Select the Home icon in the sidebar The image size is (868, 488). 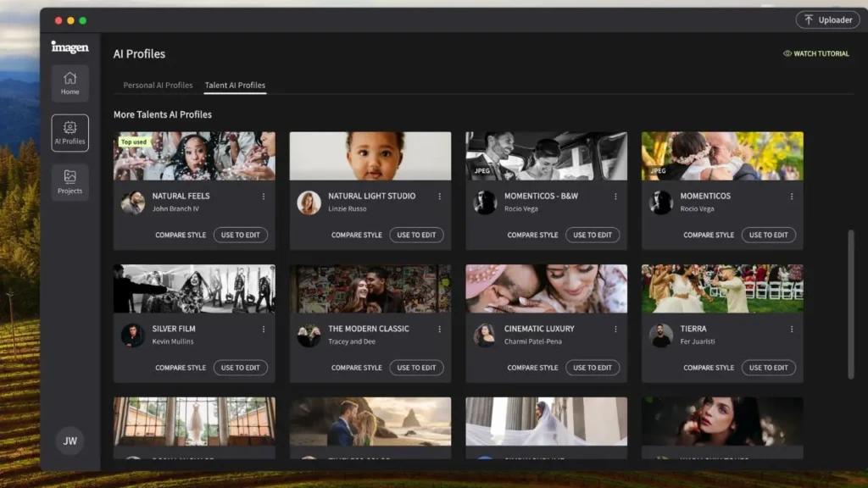point(70,82)
